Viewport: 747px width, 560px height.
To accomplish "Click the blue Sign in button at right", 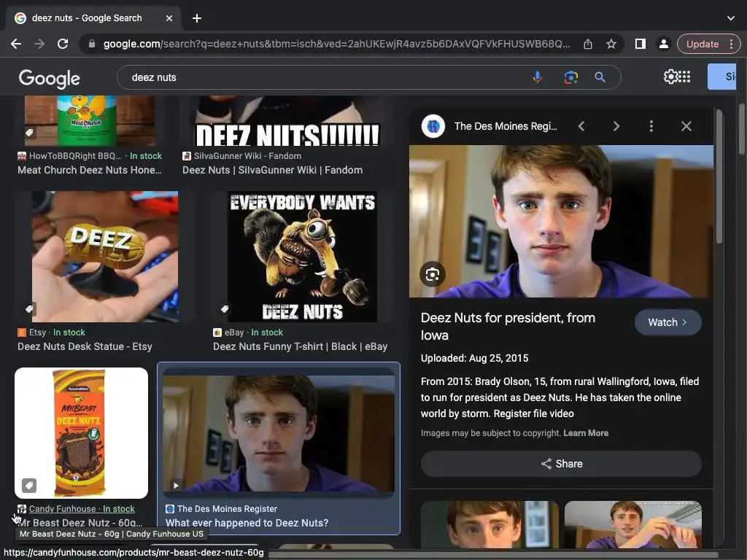I will tap(721, 77).
